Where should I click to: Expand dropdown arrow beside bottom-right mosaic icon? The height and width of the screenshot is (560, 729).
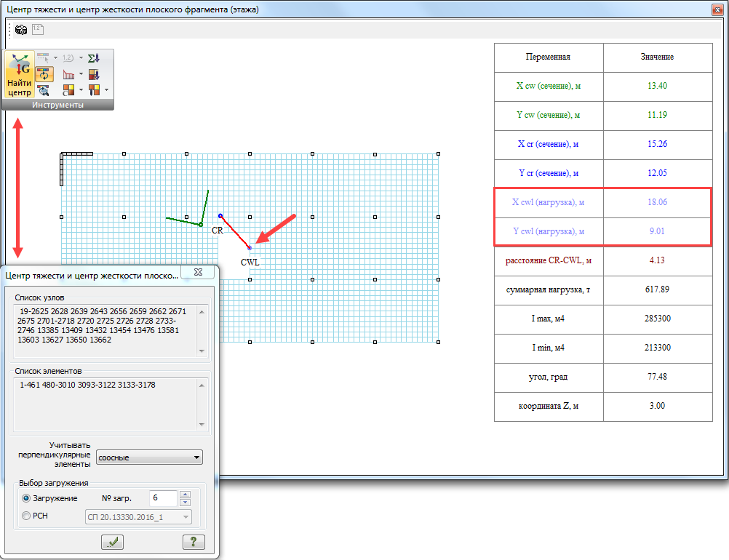click(x=107, y=90)
